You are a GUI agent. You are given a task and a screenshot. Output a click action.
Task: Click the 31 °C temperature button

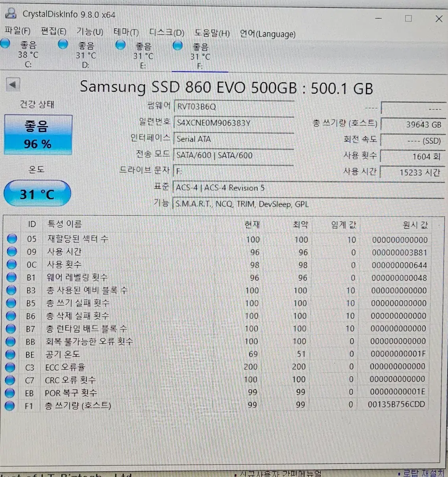[37, 194]
